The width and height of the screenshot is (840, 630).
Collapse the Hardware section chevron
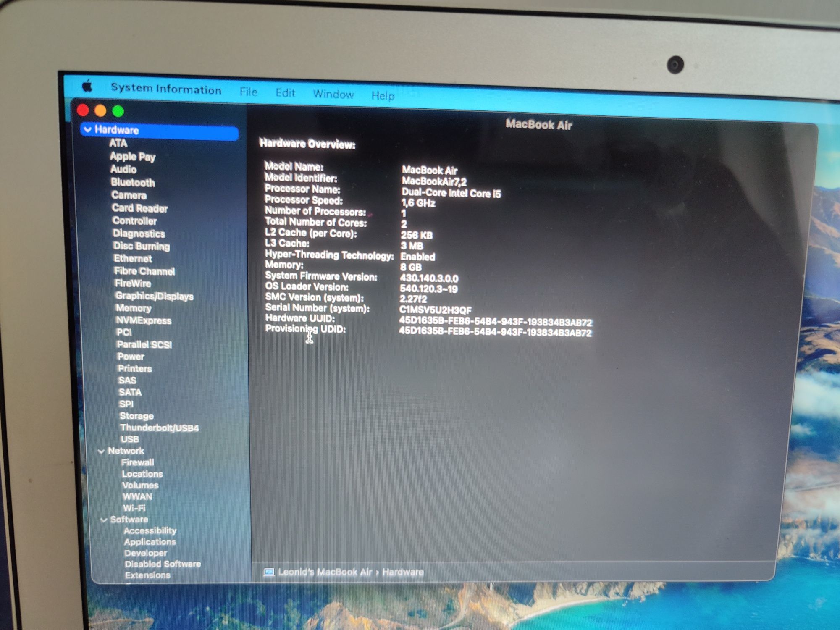click(88, 129)
